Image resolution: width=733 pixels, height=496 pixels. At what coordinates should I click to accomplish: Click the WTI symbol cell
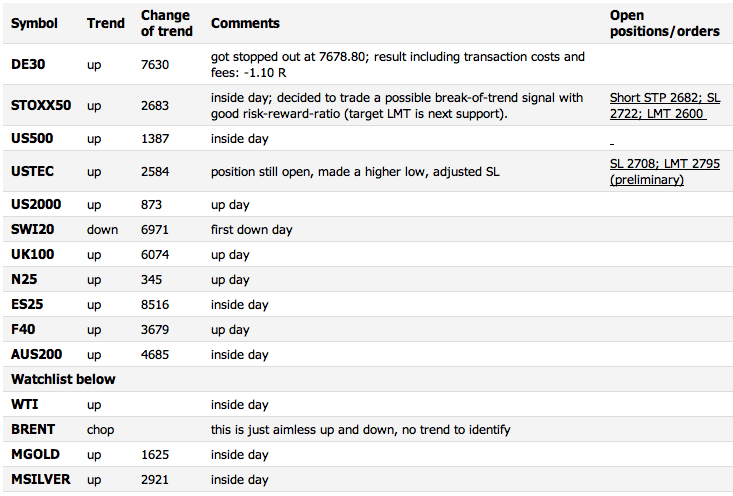pyautogui.click(x=24, y=404)
